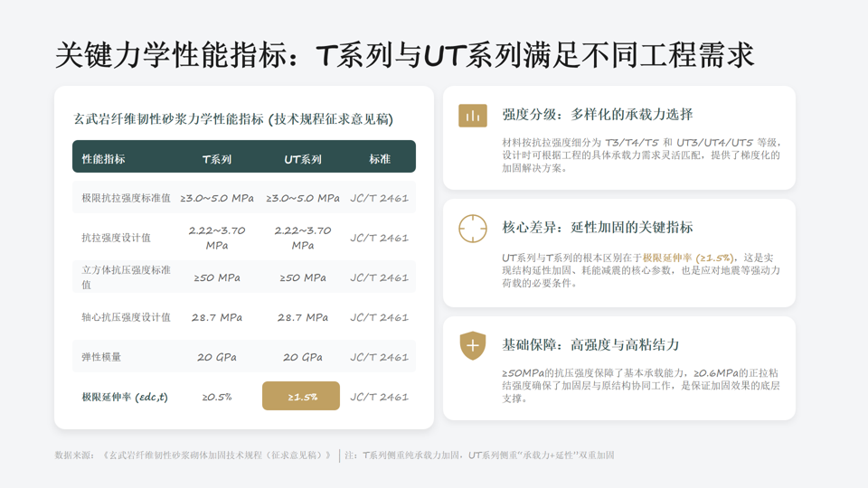The width and height of the screenshot is (868, 488).
Task: Click the 核心差异：延性加固的关键指标 heading
Action: point(597,228)
